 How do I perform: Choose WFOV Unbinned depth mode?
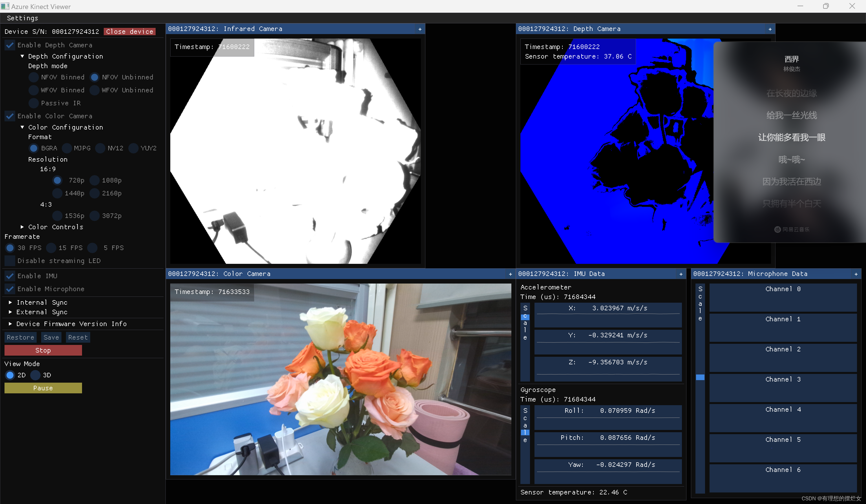[x=94, y=90]
